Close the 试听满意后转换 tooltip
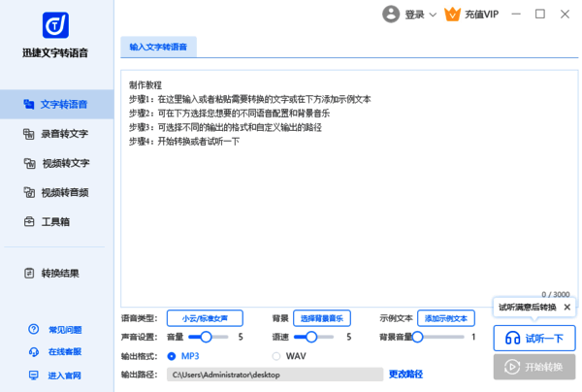This screenshot has height=392, width=582. point(566,307)
